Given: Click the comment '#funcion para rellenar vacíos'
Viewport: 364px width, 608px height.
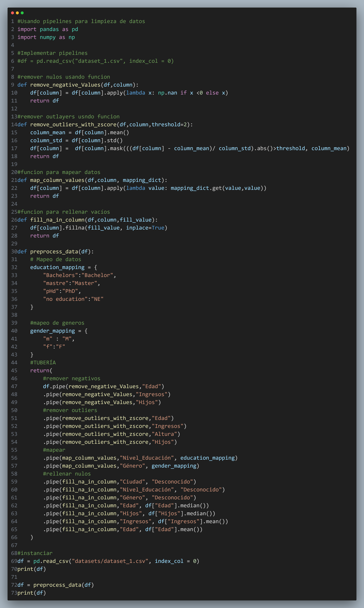Looking at the screenshot, I should (64, 212).
